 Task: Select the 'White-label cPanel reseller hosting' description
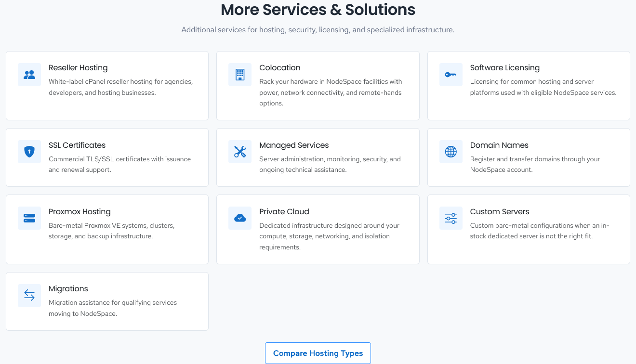(x=121, y=87)
